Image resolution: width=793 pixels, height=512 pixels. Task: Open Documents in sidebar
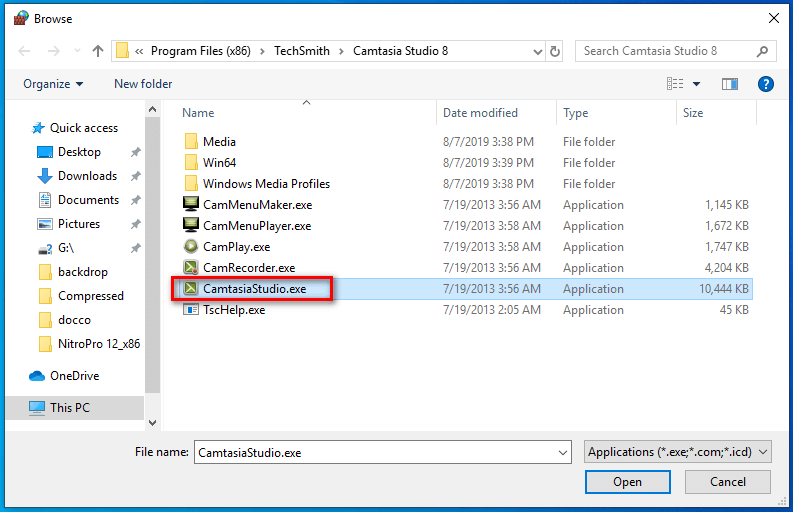pyautogui.click(x=89, y=200)
